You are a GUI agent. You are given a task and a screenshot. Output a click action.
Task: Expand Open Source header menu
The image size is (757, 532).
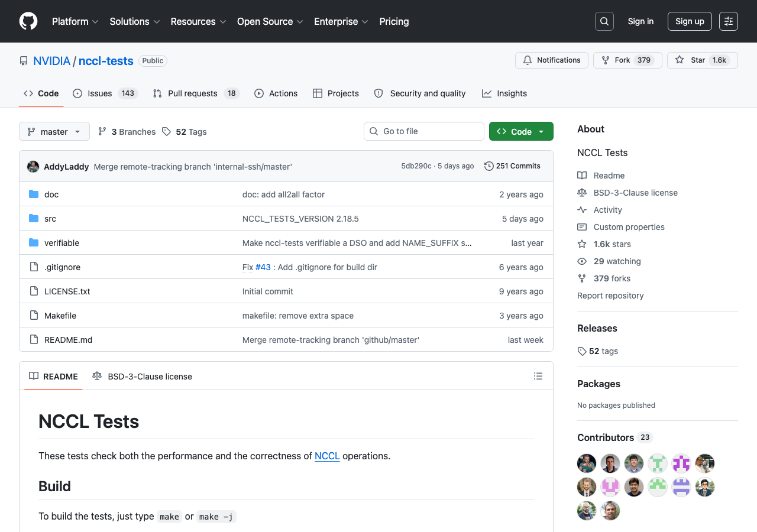[270, 21]
